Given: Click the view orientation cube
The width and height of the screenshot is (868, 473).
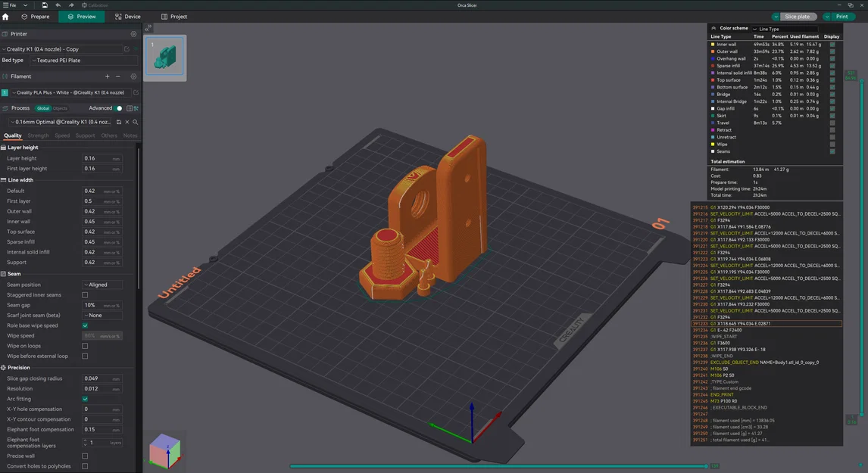Looking at the screenshot, I should (x=165, y=451).
